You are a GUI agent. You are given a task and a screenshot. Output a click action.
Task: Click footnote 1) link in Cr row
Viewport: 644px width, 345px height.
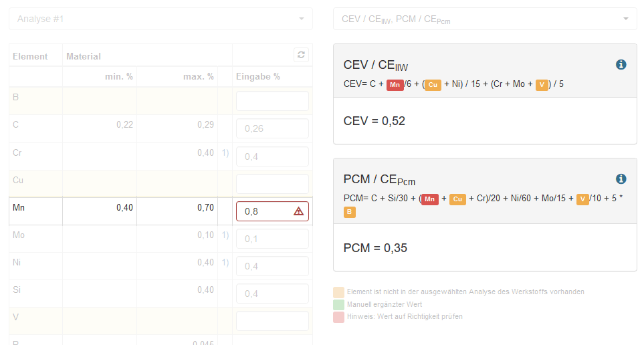(225, 153)
